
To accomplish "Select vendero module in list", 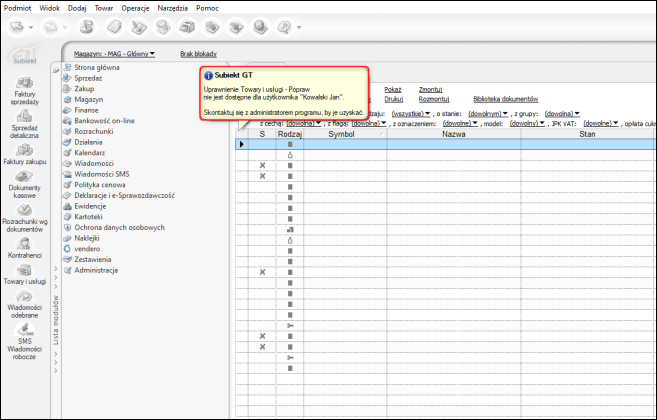I will coord(87,249).
